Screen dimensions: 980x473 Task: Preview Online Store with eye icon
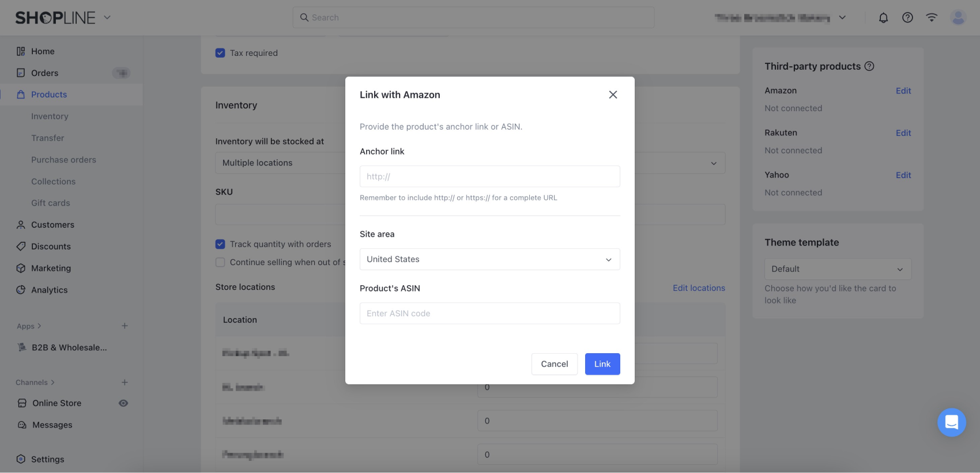(123, 403)
